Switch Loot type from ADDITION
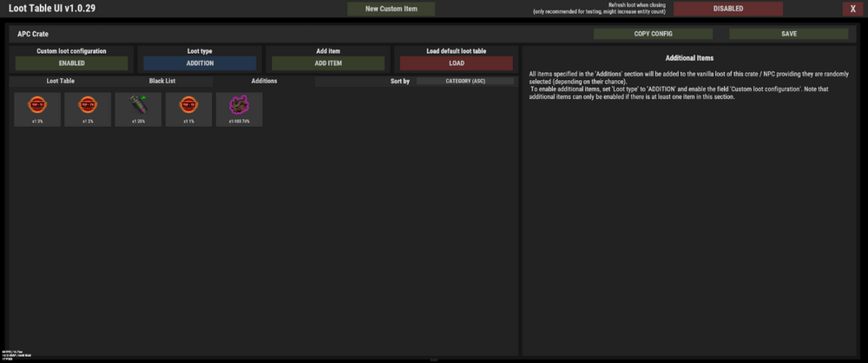The image size is (868, 363). click(x=200, y=63)
